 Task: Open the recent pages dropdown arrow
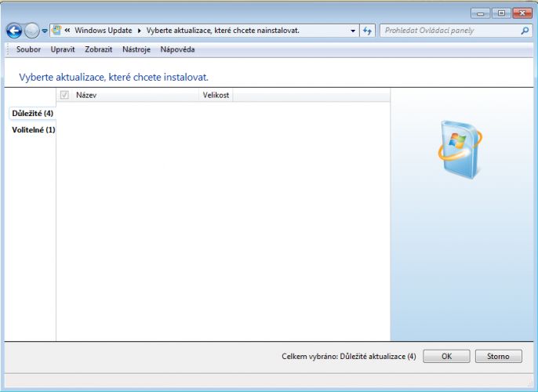tap(45, 31)
